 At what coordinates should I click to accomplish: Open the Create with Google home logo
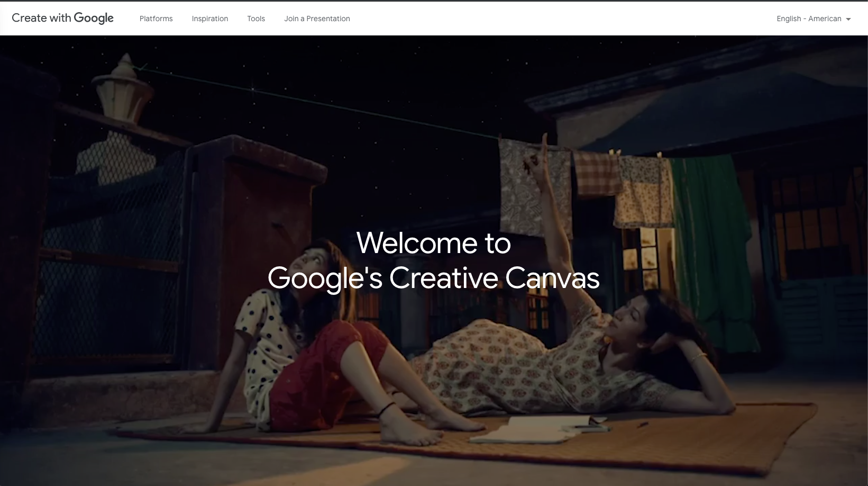coord(62,18)
